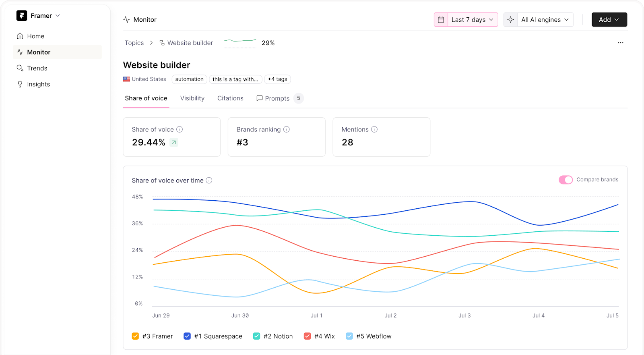644x355 pixels.
Task: Uncheck the #5 Webflow legend checkbox
Action: click(x=349, y=336)
